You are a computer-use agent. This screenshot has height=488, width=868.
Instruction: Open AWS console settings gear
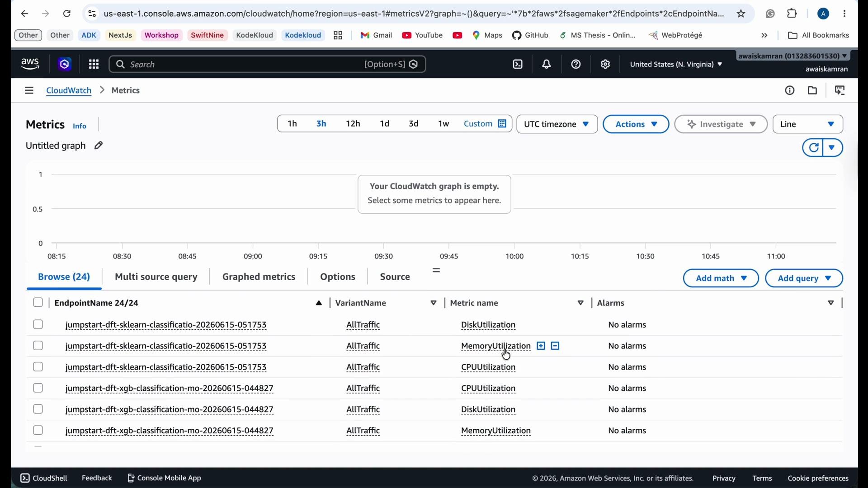pyautogui.click(x=605, y=65)
